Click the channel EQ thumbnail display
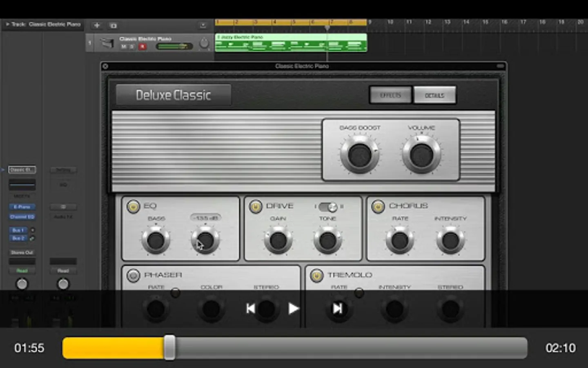This screenshot has width=588, height=368. (22, 184)
